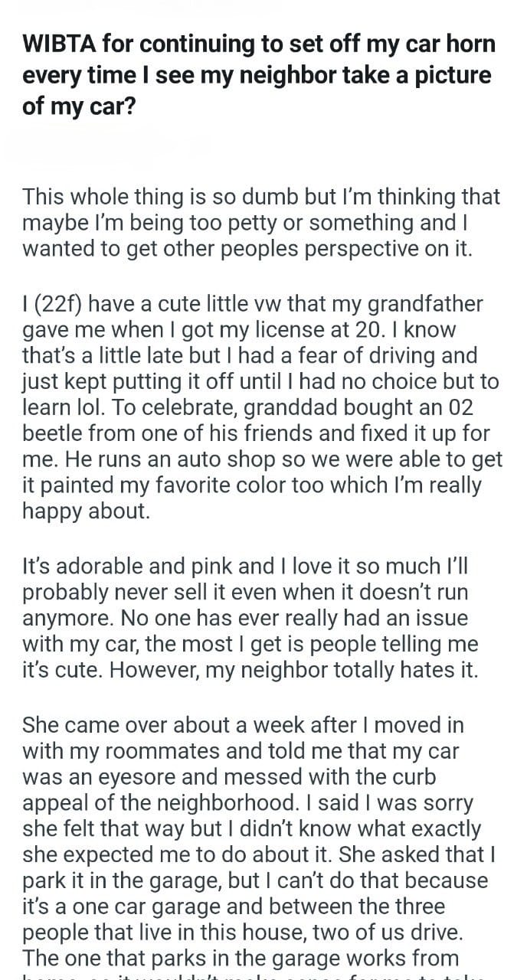Click the (22f) text in the post

(59, 304)
